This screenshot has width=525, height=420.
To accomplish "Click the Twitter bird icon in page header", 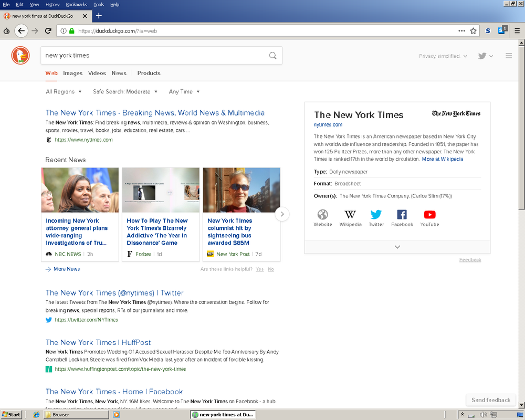I will click(x=482, y=56).
